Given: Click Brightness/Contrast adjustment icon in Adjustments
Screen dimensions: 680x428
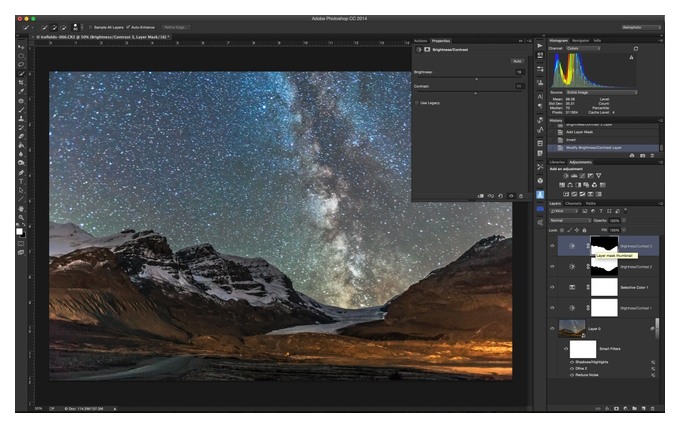Looking at the screenshot, I should [566, 176].
